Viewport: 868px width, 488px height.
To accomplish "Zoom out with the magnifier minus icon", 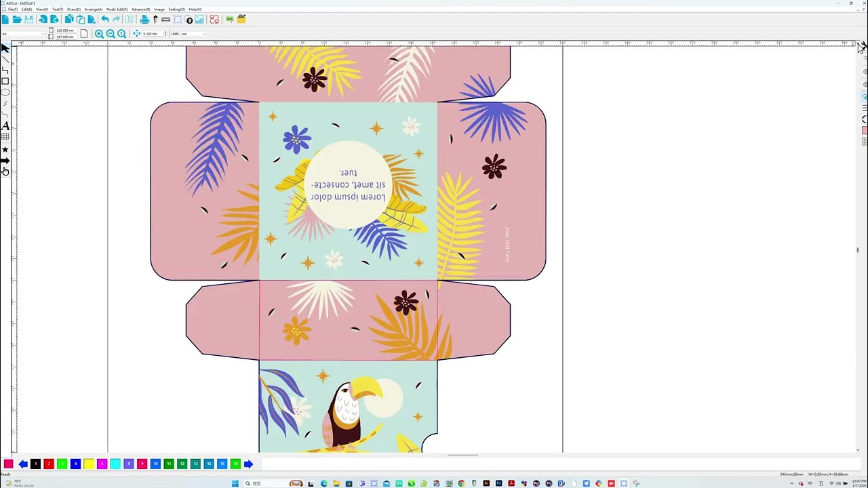I will (x=111, y=33).
